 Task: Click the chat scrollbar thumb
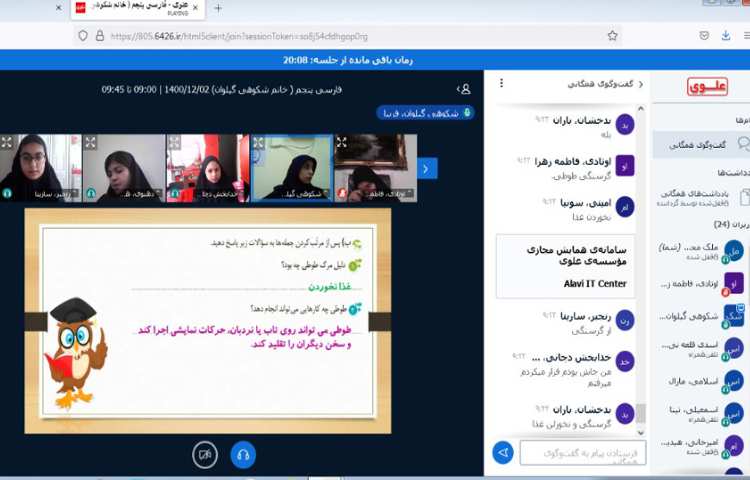[641, 413]
